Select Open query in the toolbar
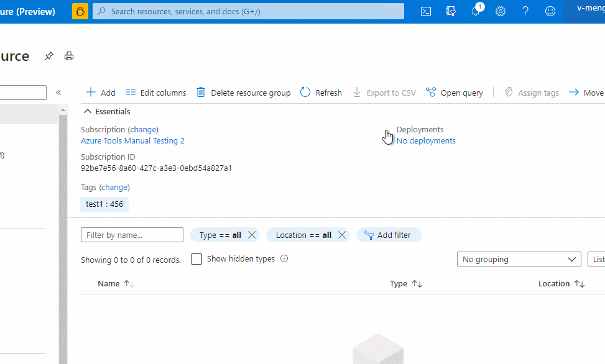Screen dimensions: 605x364 [x=455, y=92]
